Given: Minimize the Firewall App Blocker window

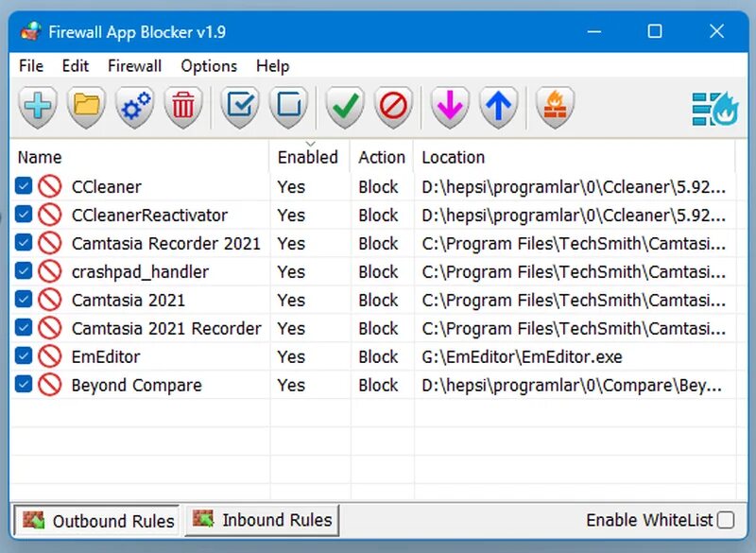Looking at the screenshot, I should (x=594, y=31).
